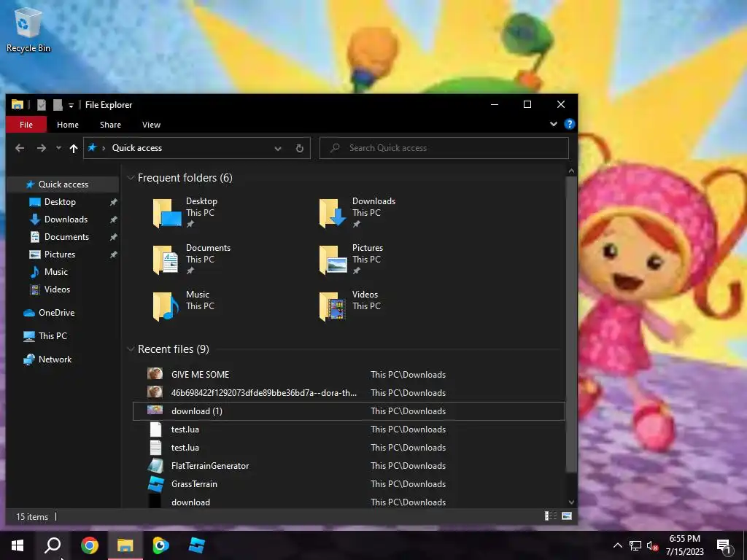Go up one folder level
The image size is (747, 560).
pyautogui.click(x=74, y=148)
